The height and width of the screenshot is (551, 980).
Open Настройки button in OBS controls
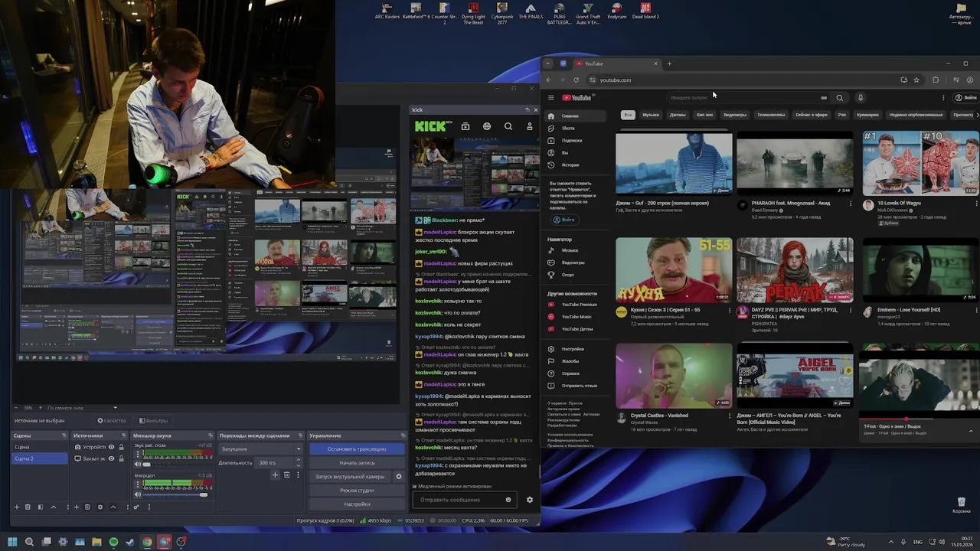tap(357, 504)
